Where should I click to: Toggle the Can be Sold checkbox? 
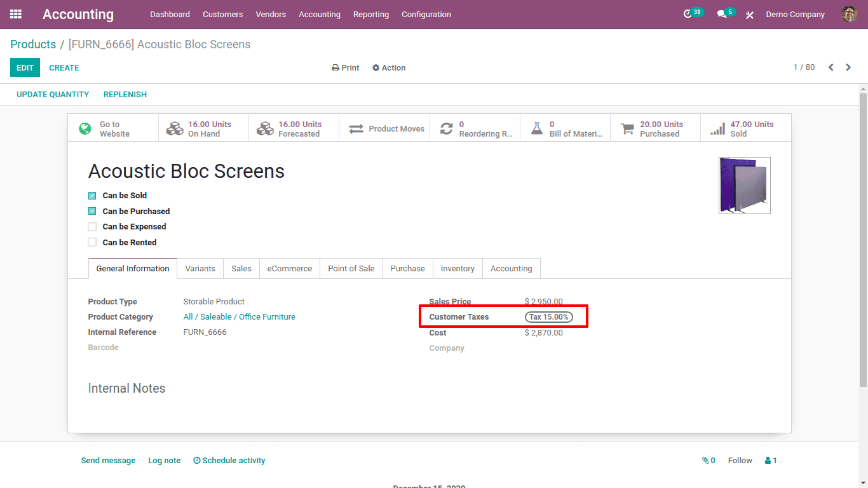pos(92,196)
